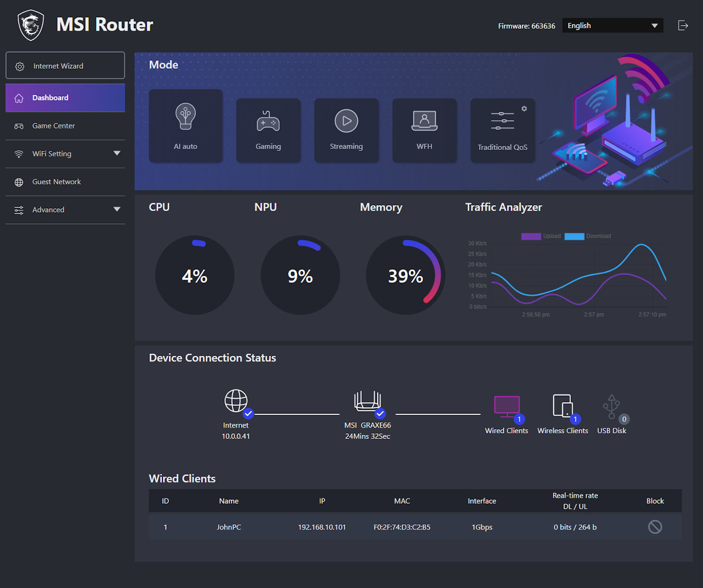Click the MSI dragon shield logo
The height and width of the screenshot is (588, 703).
click(x=31, y=25)
